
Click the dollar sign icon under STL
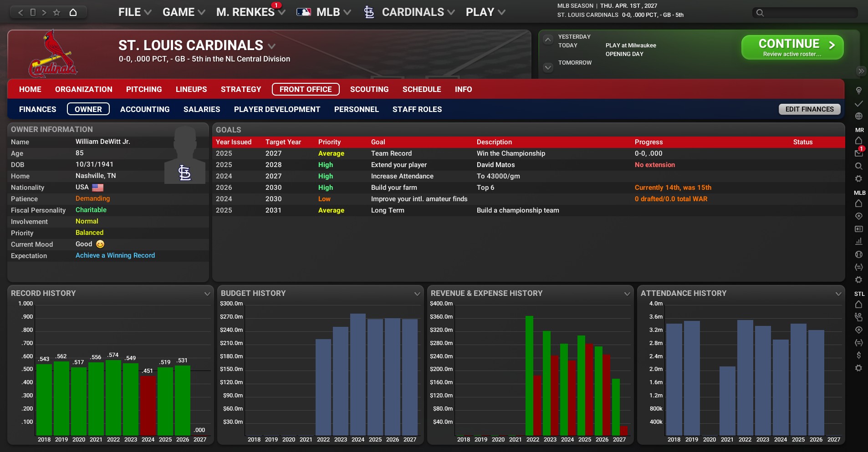[858, 355]
